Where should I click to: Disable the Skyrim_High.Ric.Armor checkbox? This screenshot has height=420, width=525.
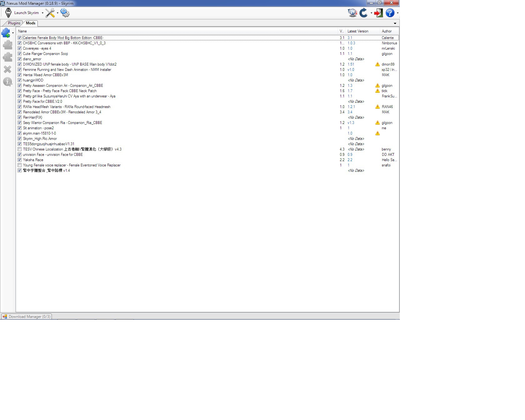(x=20, y=139)
